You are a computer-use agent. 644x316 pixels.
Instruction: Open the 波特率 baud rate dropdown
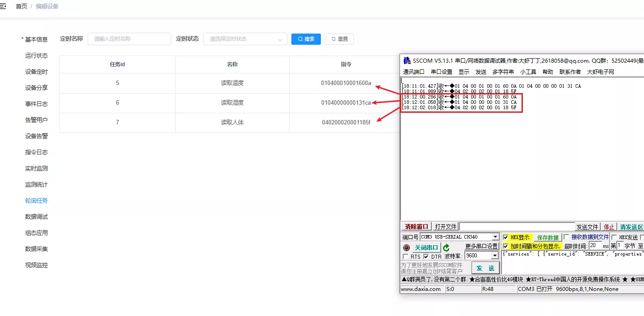tap(494, 256)
